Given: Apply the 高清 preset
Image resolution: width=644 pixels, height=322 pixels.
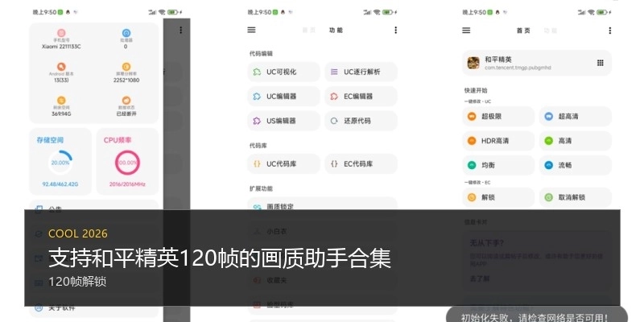Looking at the screenshot, I should (575, 141).
